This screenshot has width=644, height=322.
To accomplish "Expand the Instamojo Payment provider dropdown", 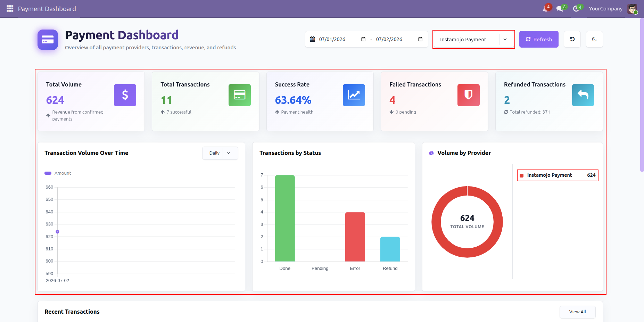I will click(474, 40).
